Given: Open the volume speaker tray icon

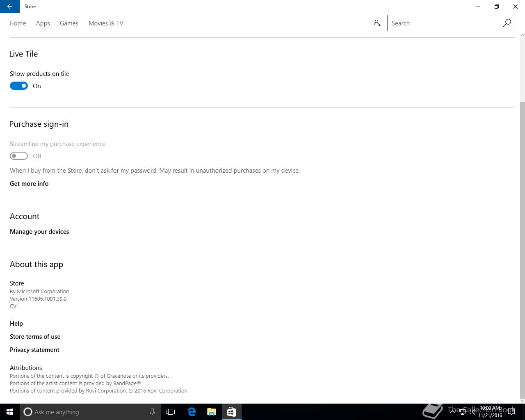Looking at the screenshot, I should pos(472,412).
